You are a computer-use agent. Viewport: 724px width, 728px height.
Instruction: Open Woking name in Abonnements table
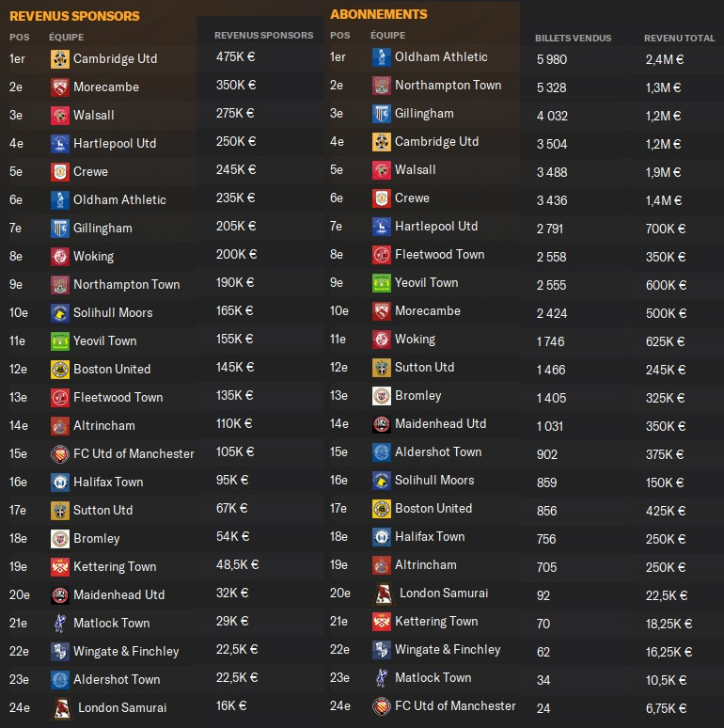pyautogui.click(x=416, y=340)
